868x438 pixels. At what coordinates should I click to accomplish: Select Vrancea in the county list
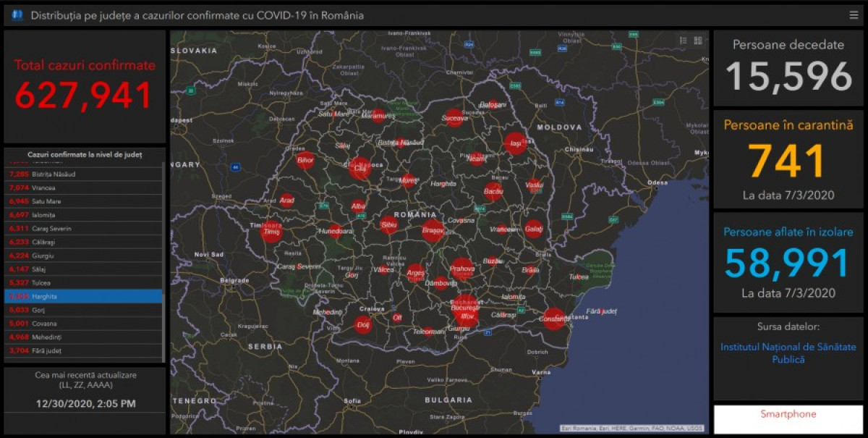84,188
